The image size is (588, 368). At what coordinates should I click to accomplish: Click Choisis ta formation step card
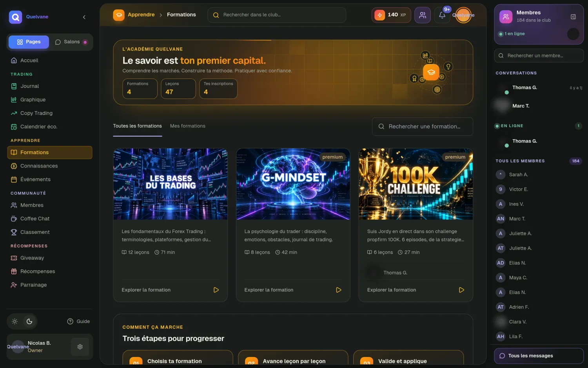pos(178,358)
